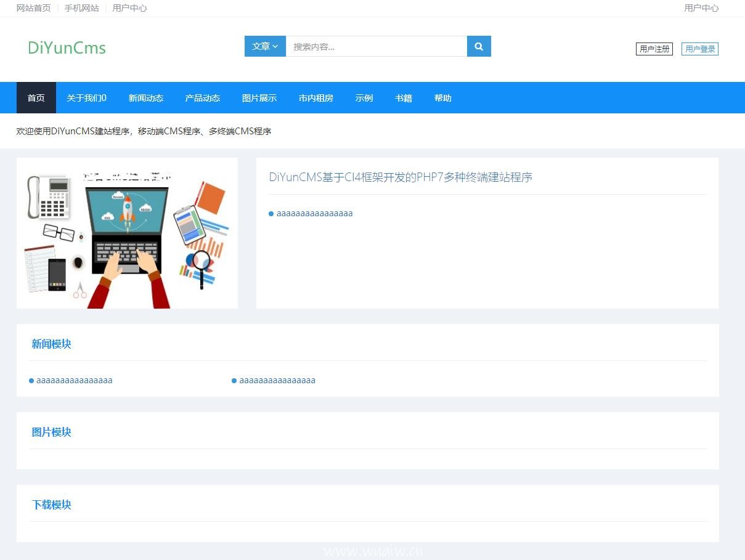
Task: Open the 产品动态 products menu
Action: (x=203, y=97)
